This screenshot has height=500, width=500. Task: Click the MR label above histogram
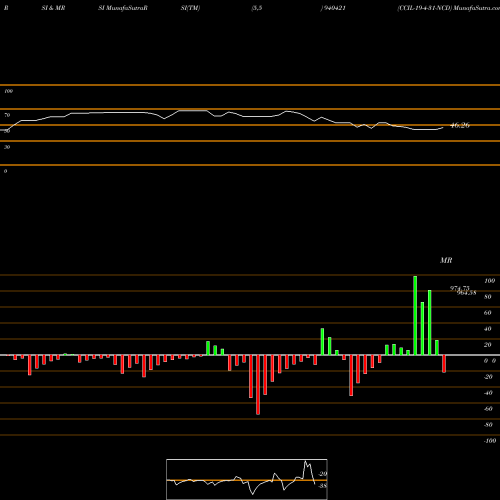[446, 260]
